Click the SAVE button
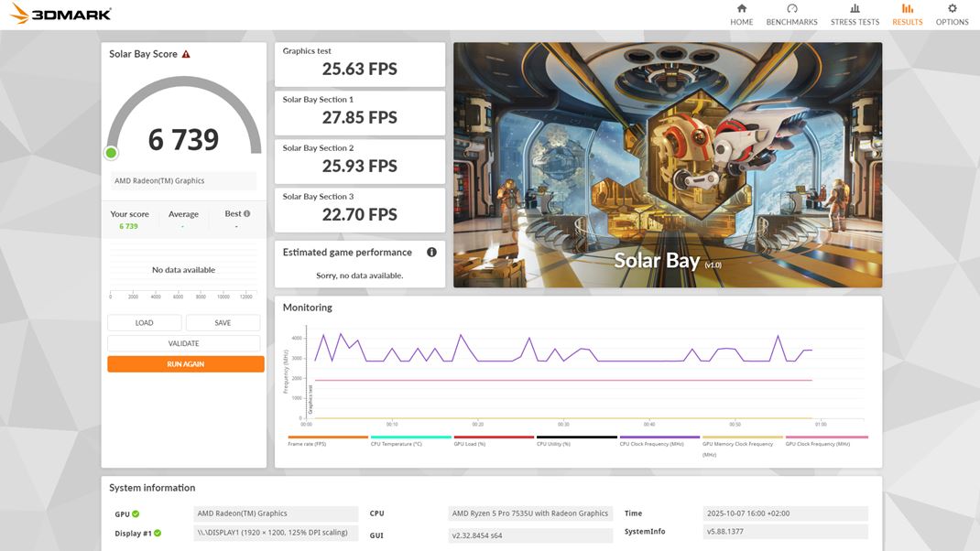The height and width of the screenshot is (551, 980). 223,322
